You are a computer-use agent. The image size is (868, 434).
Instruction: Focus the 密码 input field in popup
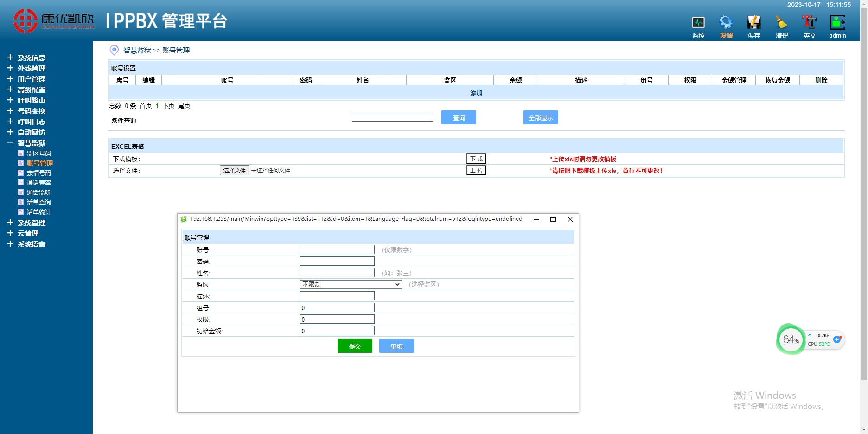point(337,261)
